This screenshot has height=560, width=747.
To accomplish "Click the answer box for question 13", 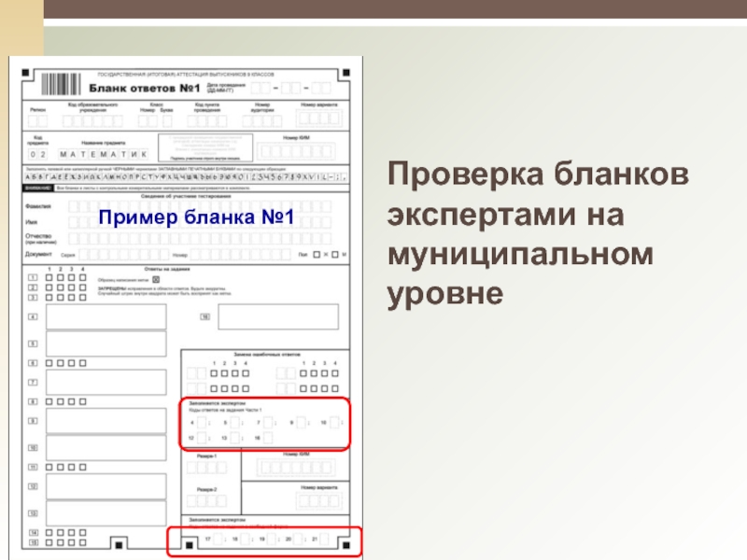I will [106, 513].
